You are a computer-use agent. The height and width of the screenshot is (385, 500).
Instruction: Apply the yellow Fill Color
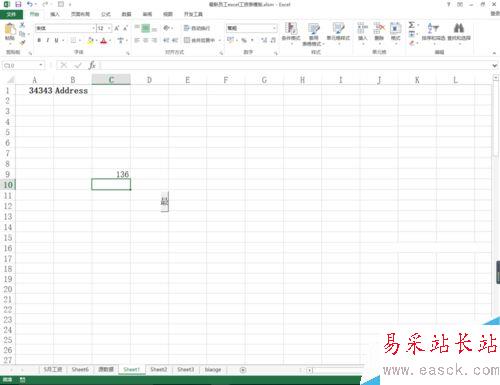[90, 40]
